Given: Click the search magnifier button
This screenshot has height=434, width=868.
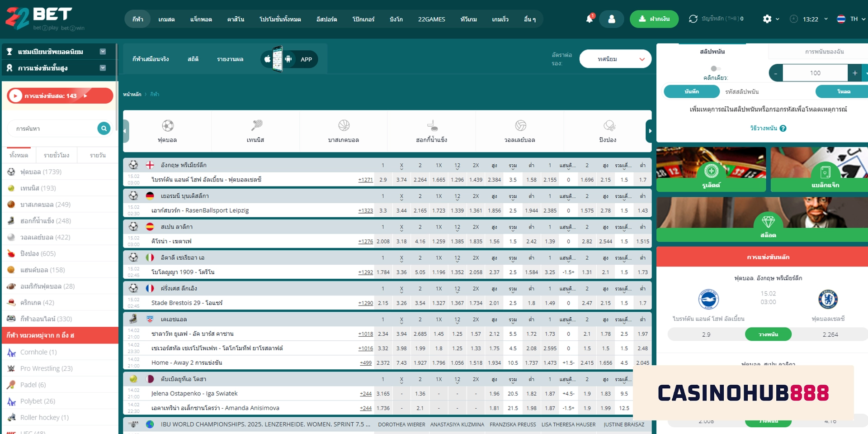Looking at the screenshot, I should click(x=104, y=129).
